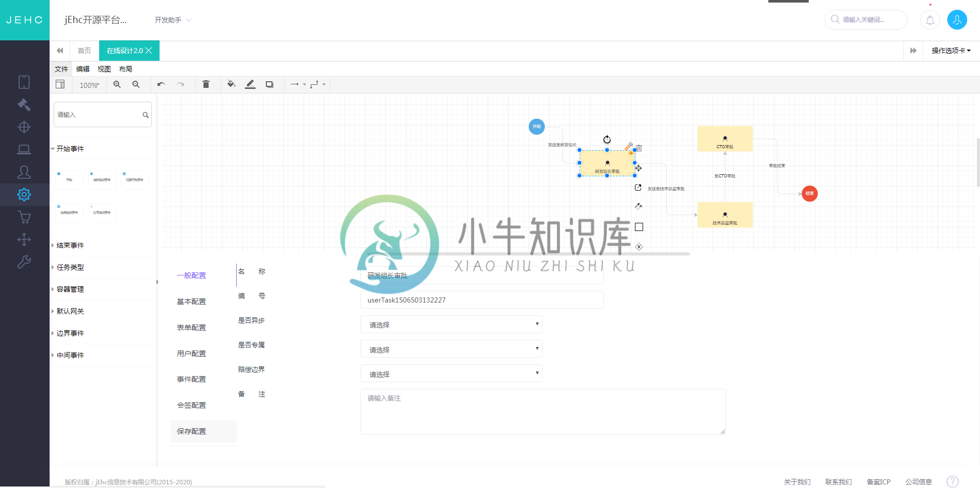
Task: Open waypoints connector style dropdown
Action: (x=317, y=84)
